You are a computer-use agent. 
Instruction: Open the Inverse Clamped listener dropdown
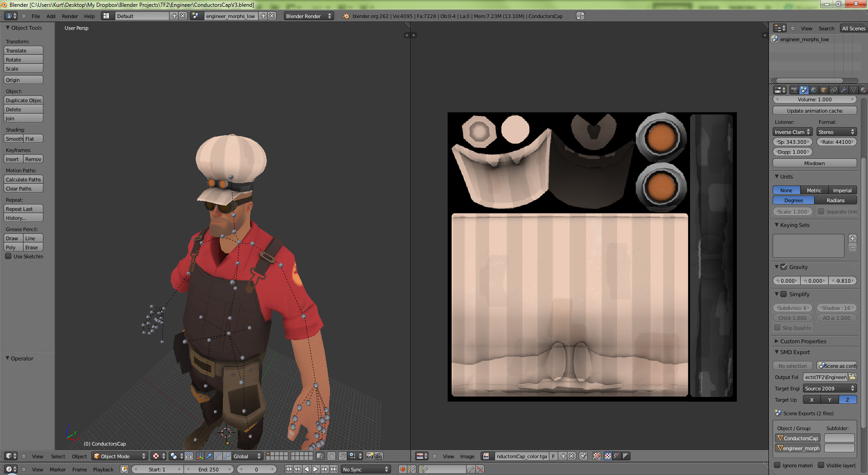click(793, 132)
